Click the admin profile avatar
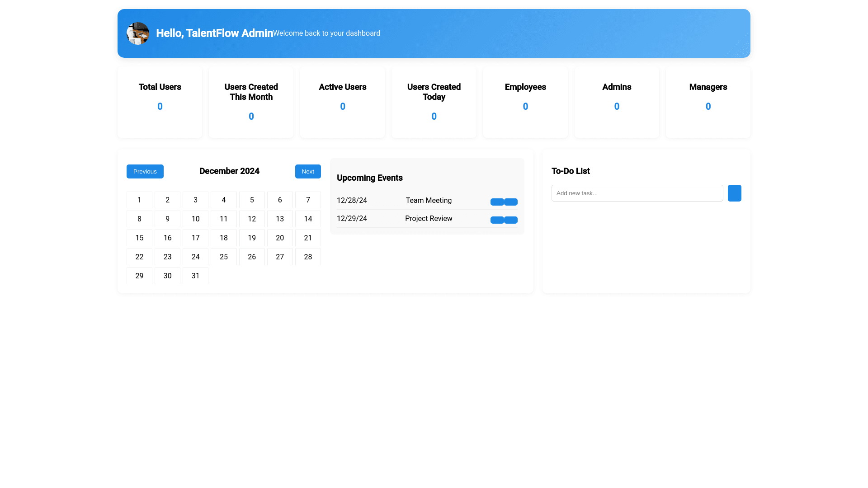 (x=138, y=33)
